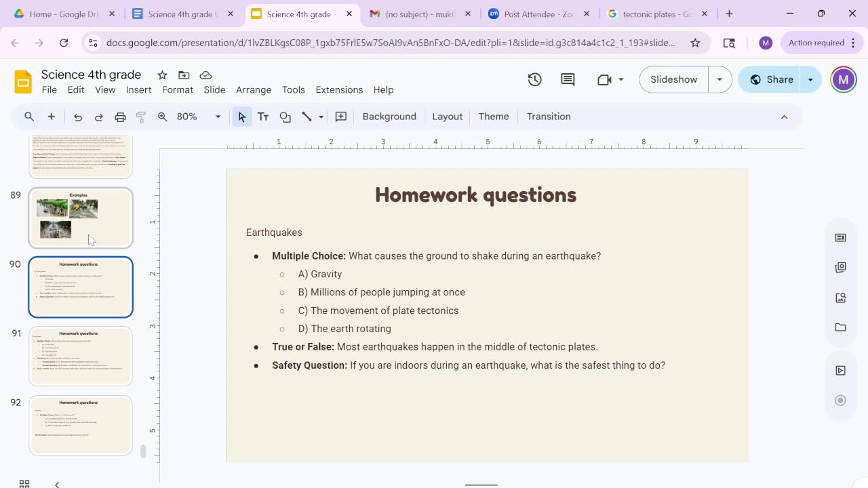868x488 pixels.
Task: Show all comments panel
Action: pyautogui.click(x=568, y=79)
